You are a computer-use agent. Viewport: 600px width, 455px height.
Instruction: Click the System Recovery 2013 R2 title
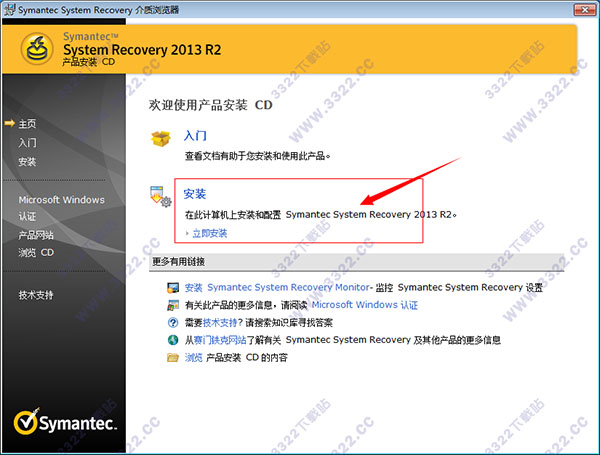[142, 50]
